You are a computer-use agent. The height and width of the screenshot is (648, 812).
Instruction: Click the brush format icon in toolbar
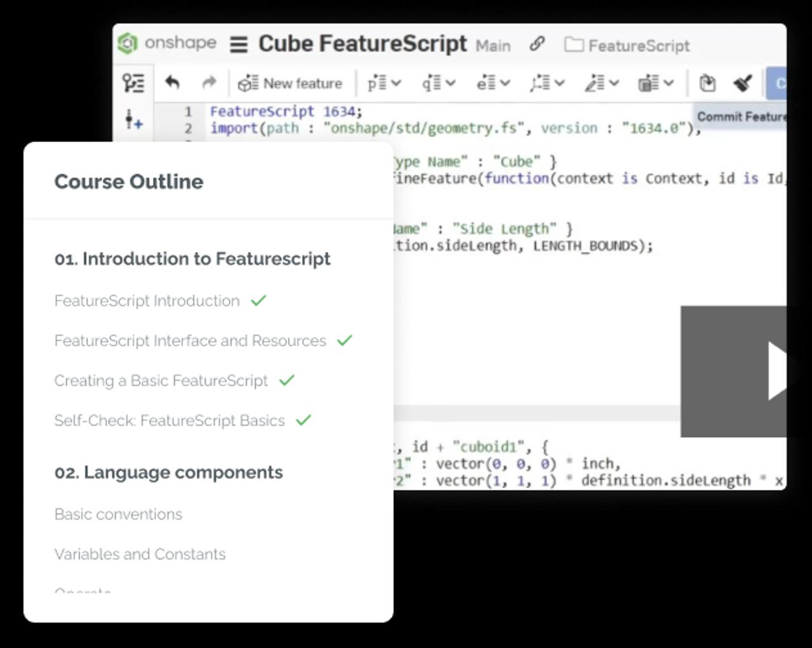click(742, 83)
